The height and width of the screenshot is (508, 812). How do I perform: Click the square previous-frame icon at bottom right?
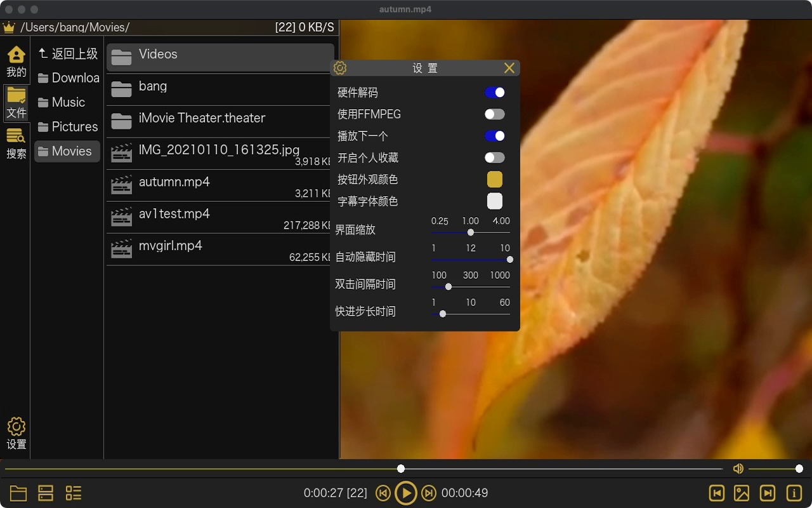click(x=717, y=493)
